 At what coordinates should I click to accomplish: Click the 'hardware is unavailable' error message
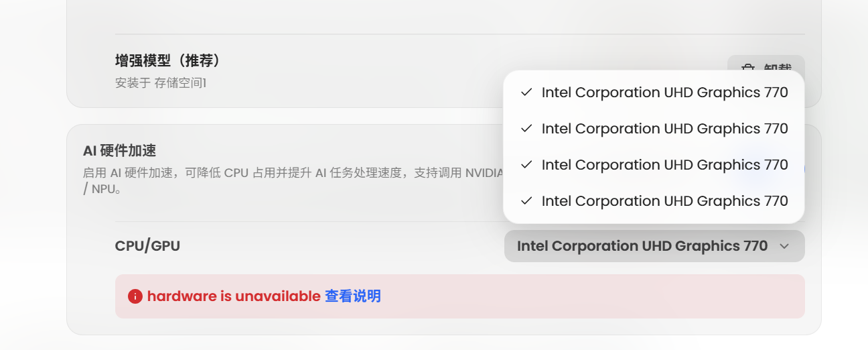click(234, 296)
